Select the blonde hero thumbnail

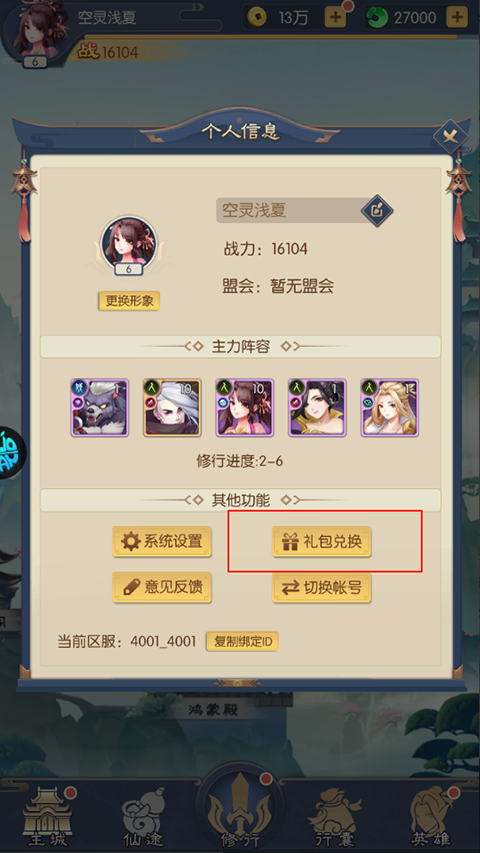click(x=390, y=408)
